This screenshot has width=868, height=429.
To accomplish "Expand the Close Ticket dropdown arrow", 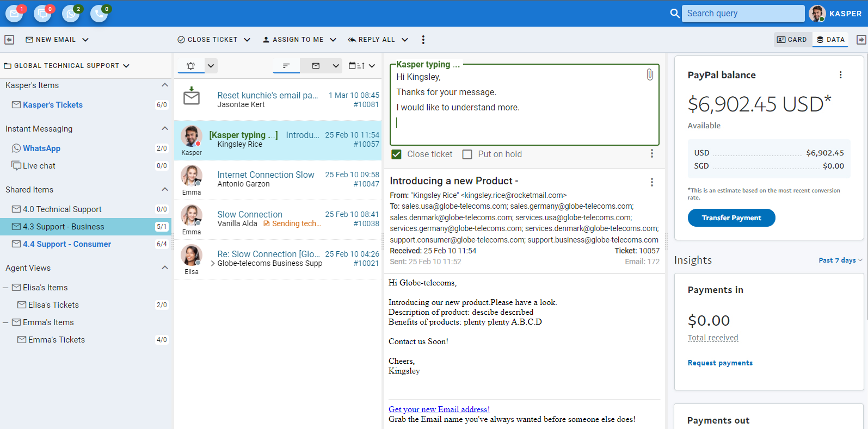I will pyautogui.click(x=247, y=40).
